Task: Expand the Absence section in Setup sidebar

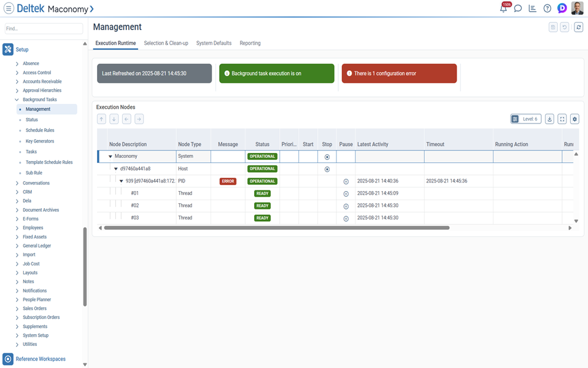Action: (x=18, y=63)
